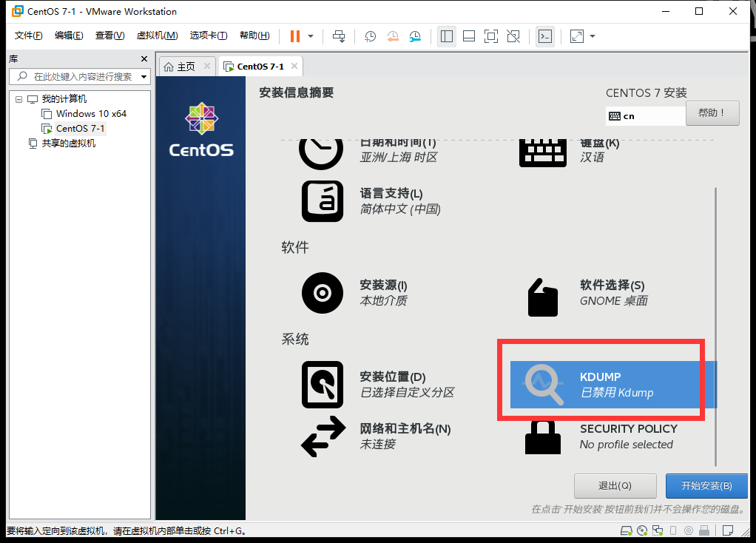The width and height of the screenshot is (756, 543).
Task: Select CentOS 7-1 in the library tree
Action: pyautogui.click(x=80, y=128)
